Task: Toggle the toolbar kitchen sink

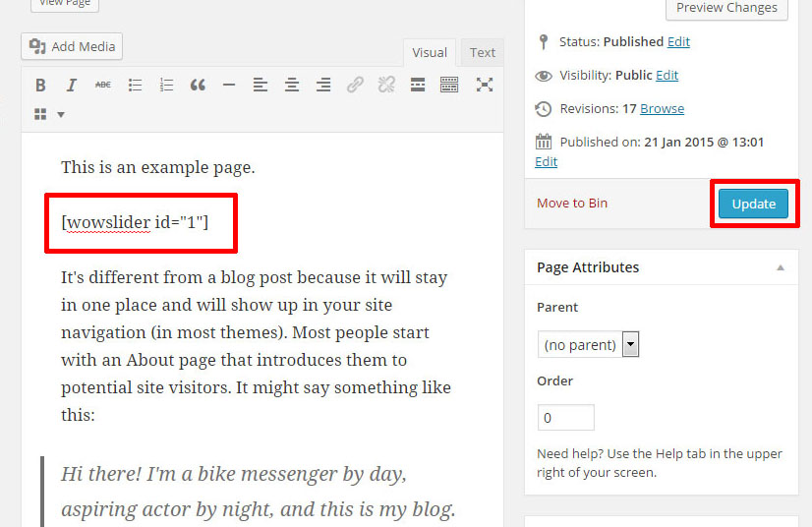Action: click(449, 86)
